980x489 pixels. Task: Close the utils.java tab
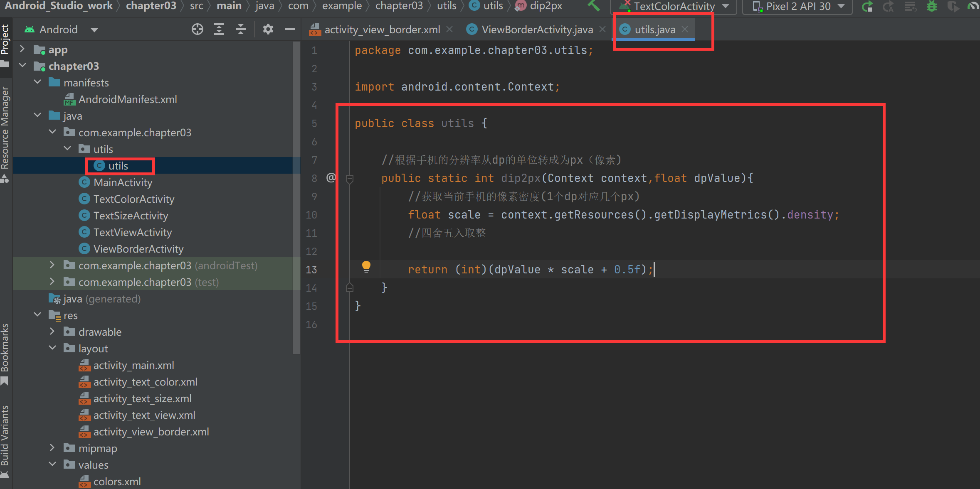pos(685,29)
